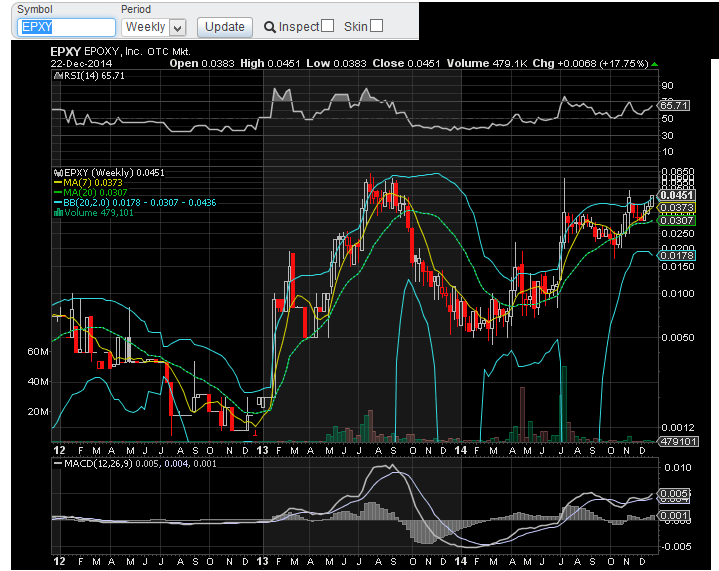Click the Symbol input field containing EPXY
719x571 pixels.
tap(66, 28)
